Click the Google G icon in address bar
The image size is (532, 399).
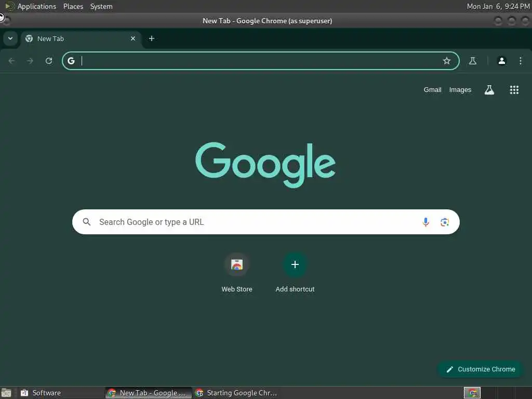[x=71, y=61]
